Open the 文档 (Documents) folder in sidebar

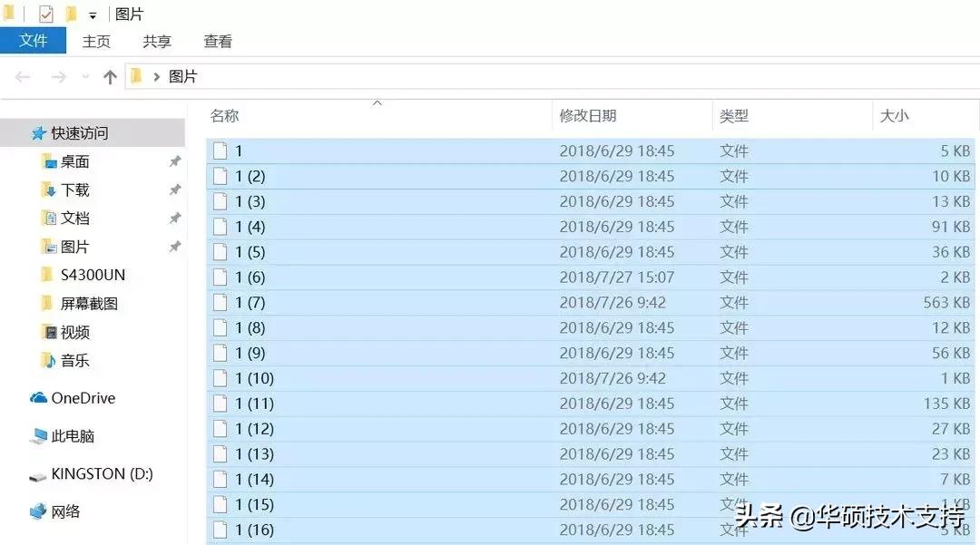coord(73,218)
